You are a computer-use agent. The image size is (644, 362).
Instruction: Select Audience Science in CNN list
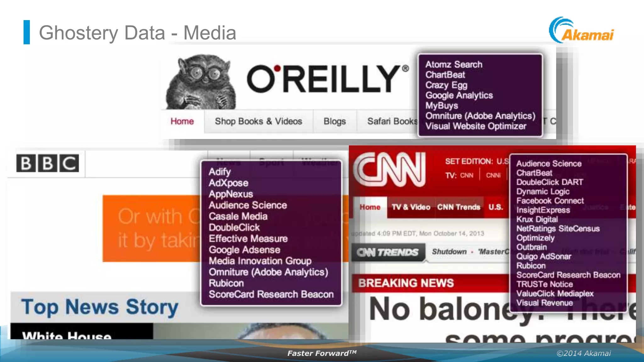[x=549, y=164]
